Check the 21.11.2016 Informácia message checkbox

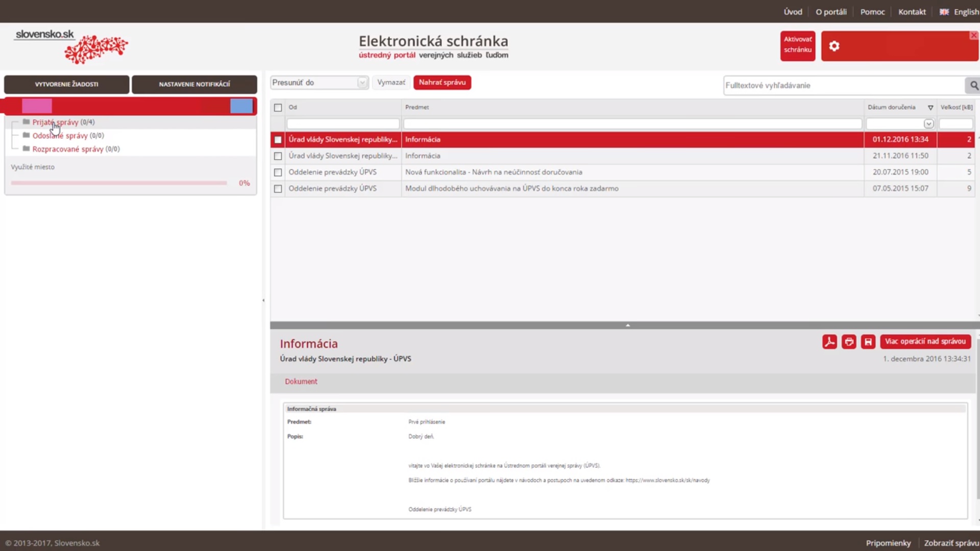(278, 156)
